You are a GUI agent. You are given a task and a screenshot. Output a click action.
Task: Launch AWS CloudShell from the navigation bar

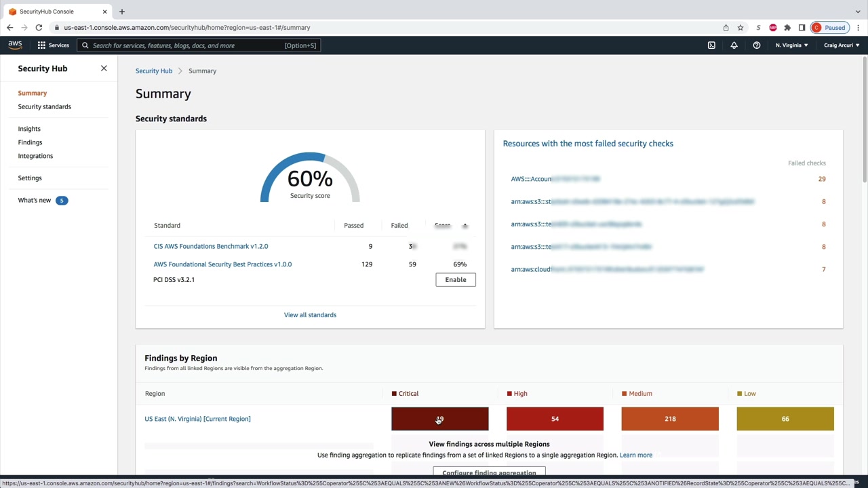711,45
